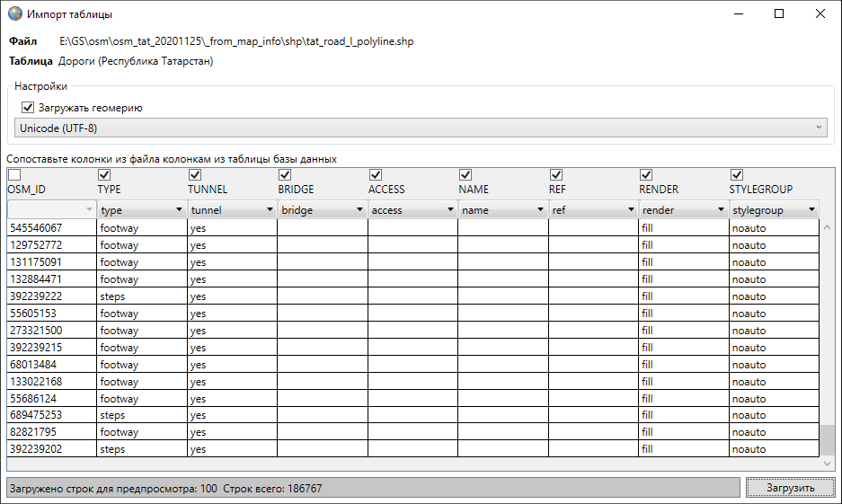The image size is (842, 504).
Task: Toggle the 'Загружать геомерию' checkbox
Action: [x=27, y=108]
